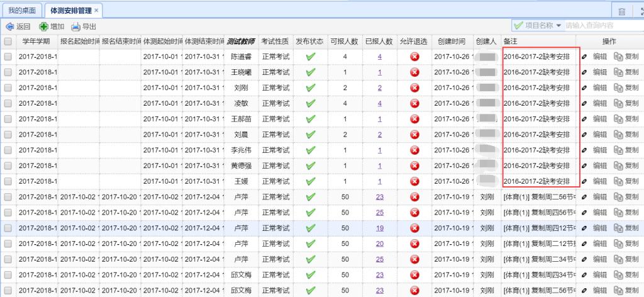644x297 pixels.
Task: Toggle the select-all header checkbox
Action: tap(8, 42)
